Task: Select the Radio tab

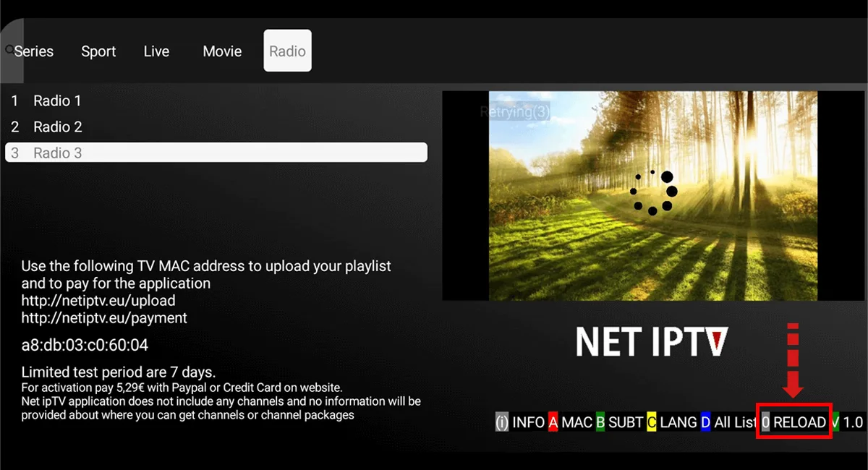Action: point(287,51)
